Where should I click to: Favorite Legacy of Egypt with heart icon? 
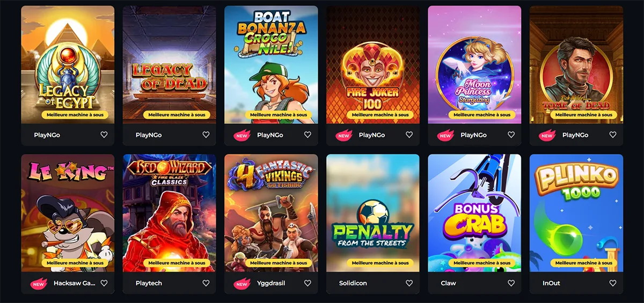click(104, 135)
